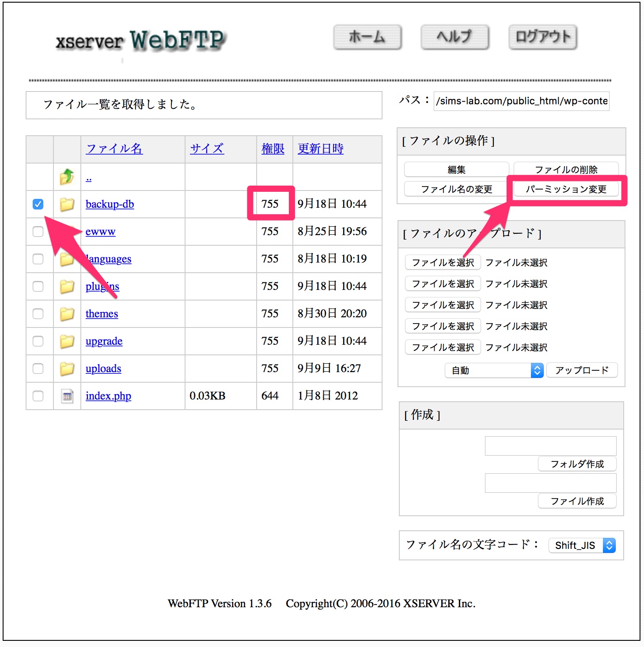This screenshot has height=647, width=644.
Task: Click the 8月25日 19:56 date of ewww
Action: pyautogui.click(x=332, y=232)
